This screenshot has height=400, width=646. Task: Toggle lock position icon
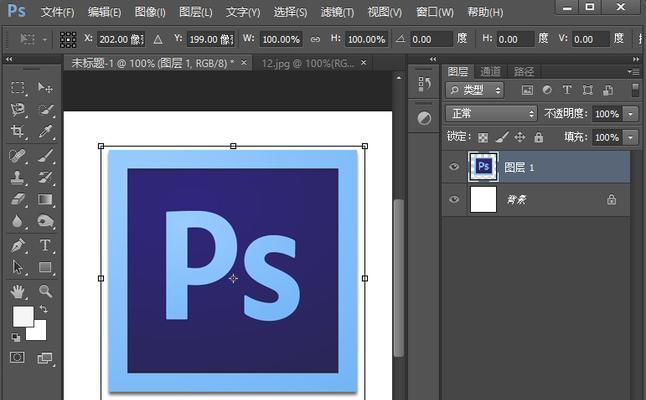[520, 137]
